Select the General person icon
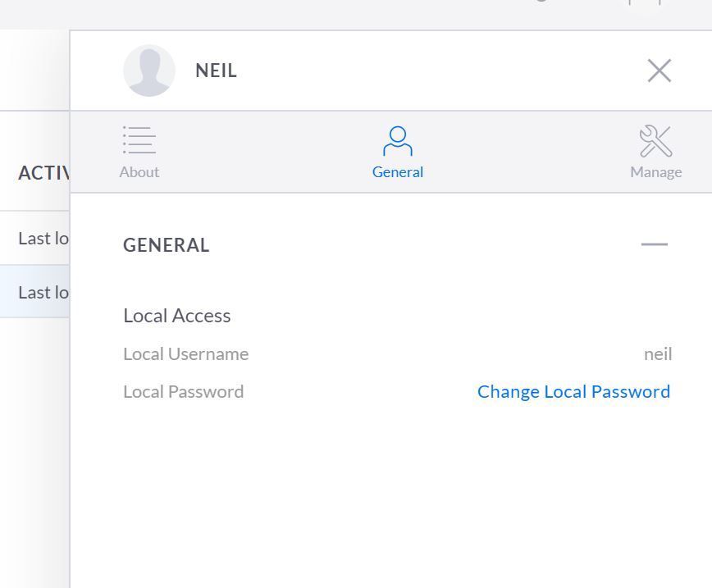 [x=398, y=141]
